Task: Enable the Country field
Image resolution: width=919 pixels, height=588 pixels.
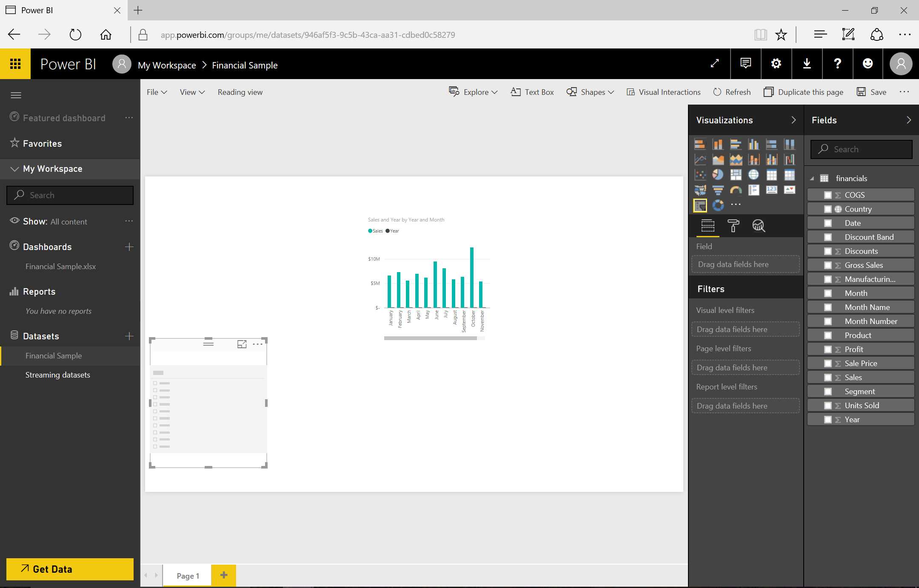Action: click(x=828, y=209)
